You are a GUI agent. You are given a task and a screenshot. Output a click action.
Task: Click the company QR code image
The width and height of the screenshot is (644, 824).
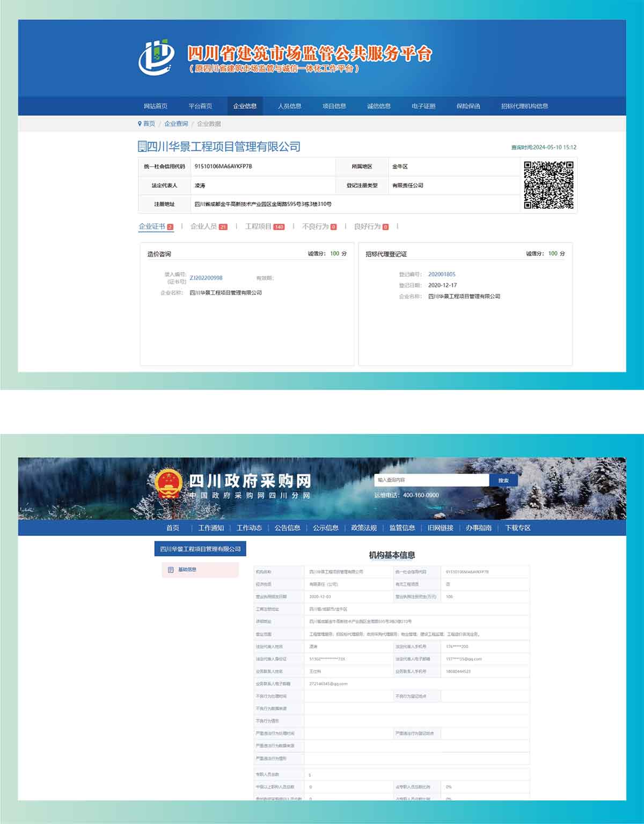tap(548, 185)
